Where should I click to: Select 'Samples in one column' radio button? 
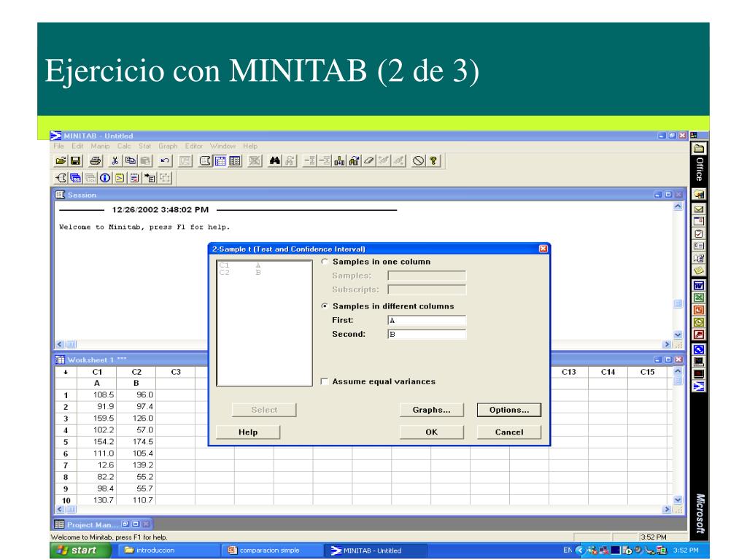tap(325, 262)
